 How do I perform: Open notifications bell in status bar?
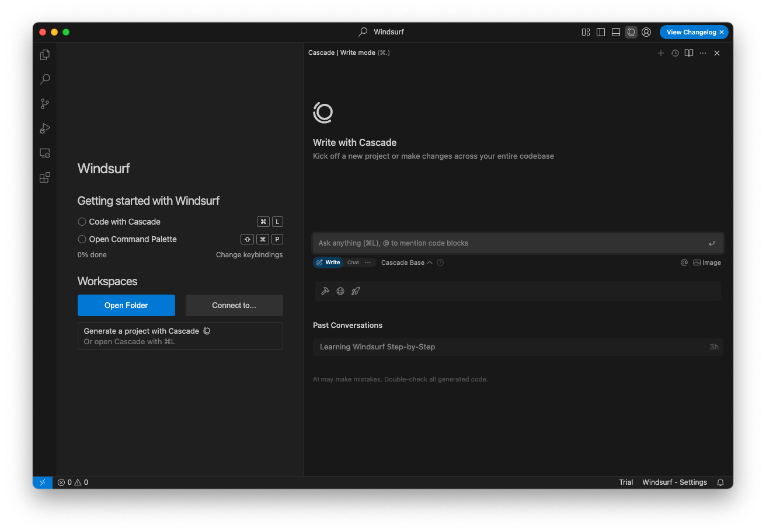click(x=720, y=482)
